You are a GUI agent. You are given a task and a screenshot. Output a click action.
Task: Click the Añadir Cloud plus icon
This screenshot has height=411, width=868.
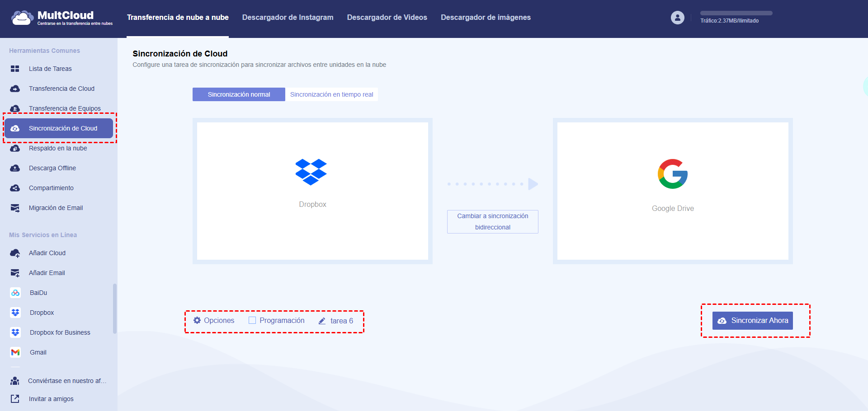pos(15,253)
